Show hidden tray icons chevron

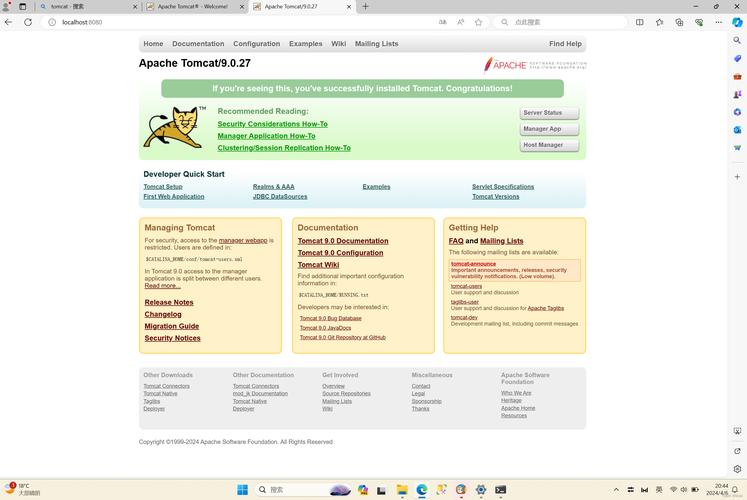coord(616,490)
